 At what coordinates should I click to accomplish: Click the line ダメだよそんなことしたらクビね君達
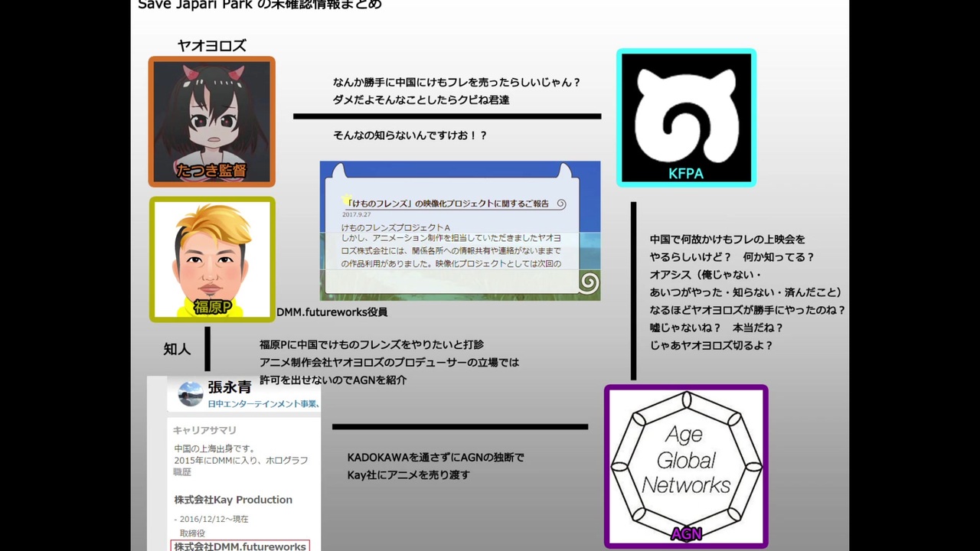click(x=421, y=99)
